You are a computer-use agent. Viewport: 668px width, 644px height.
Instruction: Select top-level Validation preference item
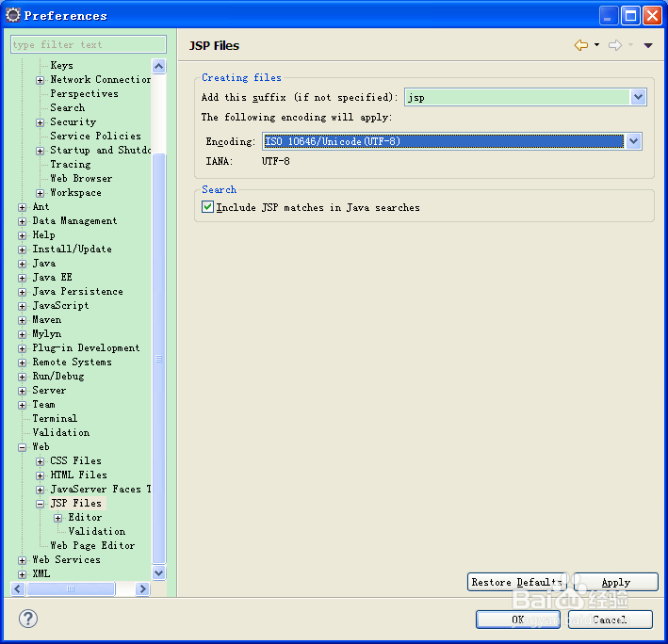(x=61, y=432)
